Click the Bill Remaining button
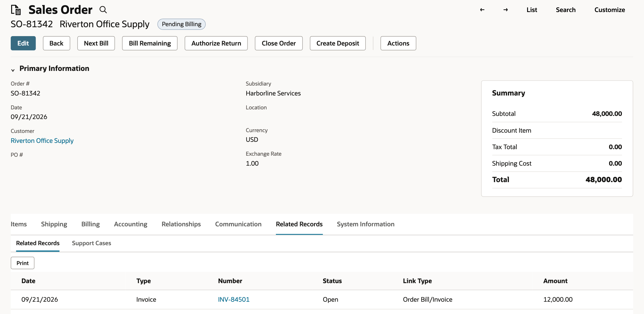 150,43
